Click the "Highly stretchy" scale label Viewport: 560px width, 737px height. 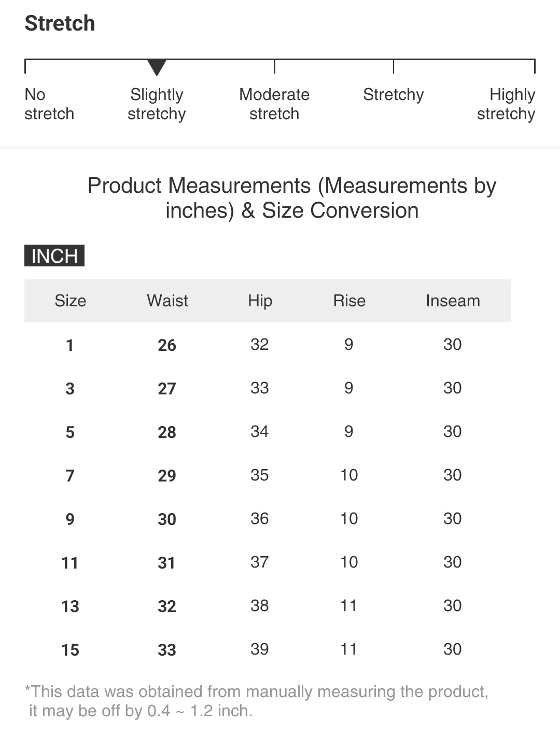[x=506, y=104]
